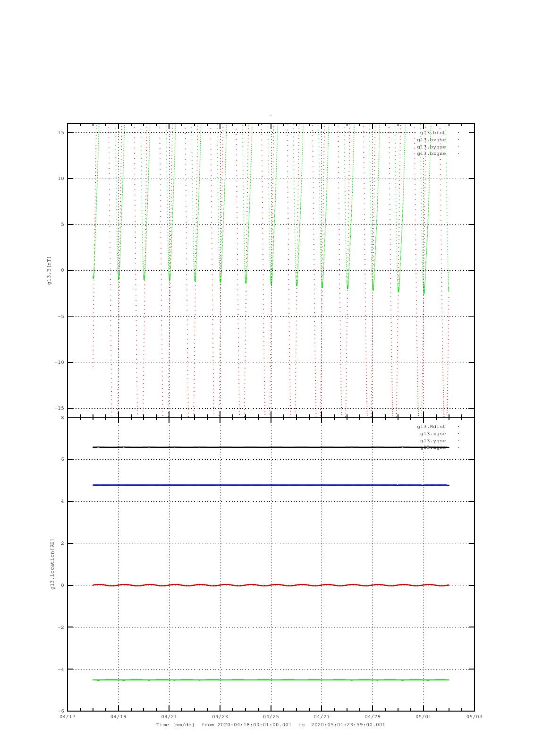Click the -15 tick on B[nT] axis
This screenshot has width=534, height=756.
[59, 408]
